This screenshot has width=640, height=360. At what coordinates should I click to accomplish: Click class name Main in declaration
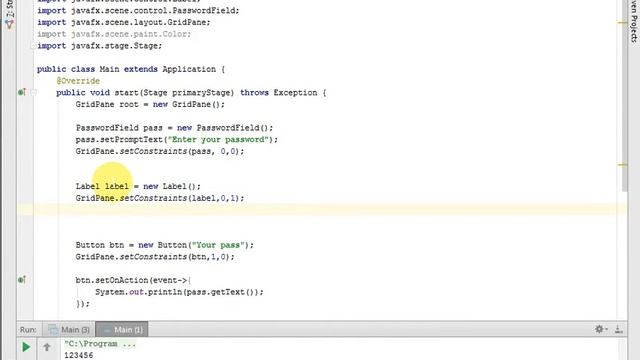[x=109, y=69]
